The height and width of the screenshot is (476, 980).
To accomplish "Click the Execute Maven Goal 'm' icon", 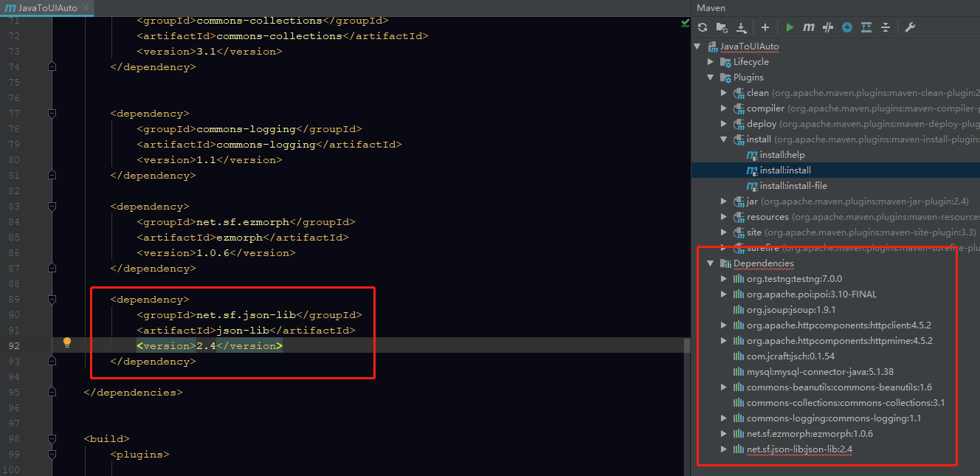I will click(809, 27).
